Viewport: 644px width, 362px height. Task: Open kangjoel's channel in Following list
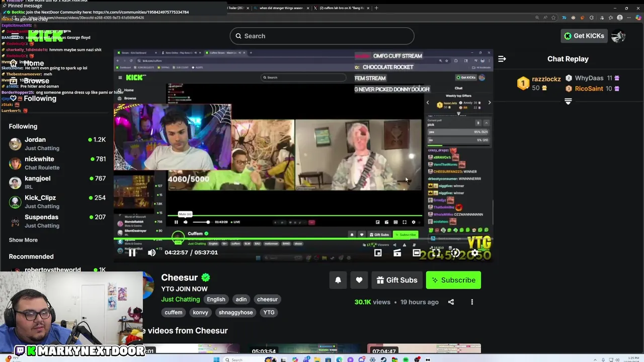point(57,182)
